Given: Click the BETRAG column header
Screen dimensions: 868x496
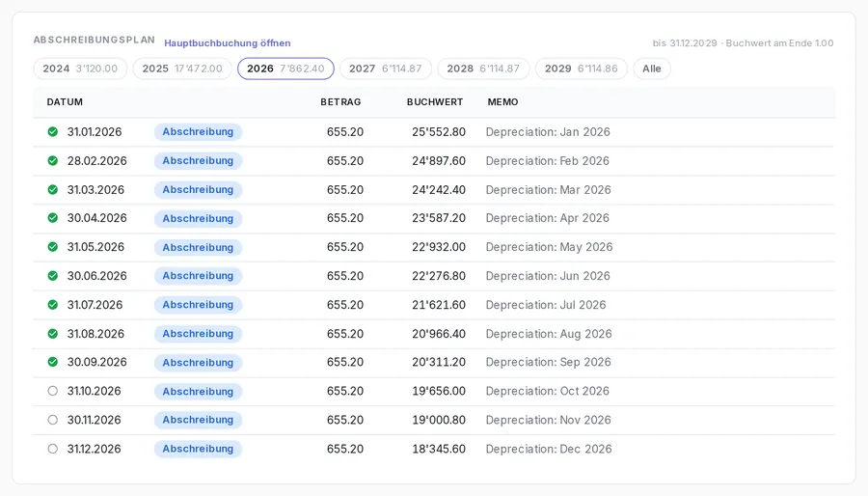Looking at the screenshot, I should click(340, 102).
